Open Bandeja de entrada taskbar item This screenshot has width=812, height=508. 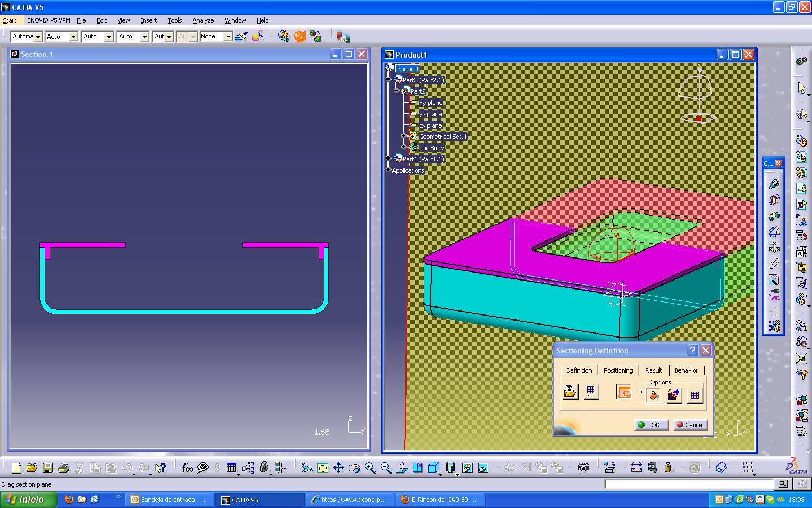point(170,500)
